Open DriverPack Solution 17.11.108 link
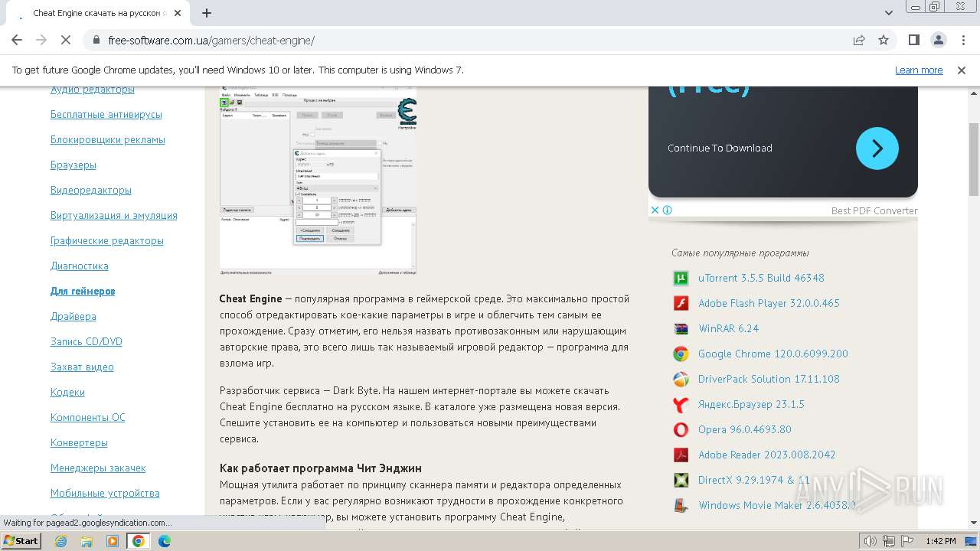The height and width of the screenshot is (551, 980). 769,379
